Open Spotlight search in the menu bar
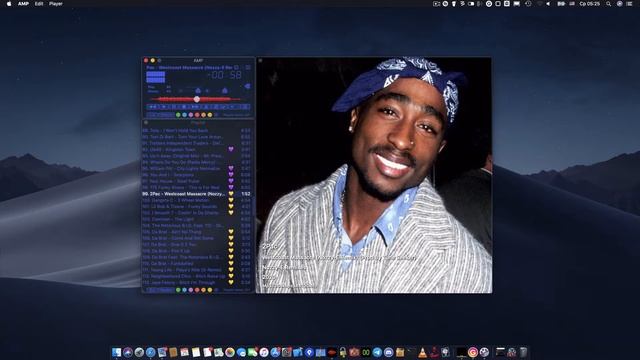This screenshot has height=360, width=640. click(609, 4)
